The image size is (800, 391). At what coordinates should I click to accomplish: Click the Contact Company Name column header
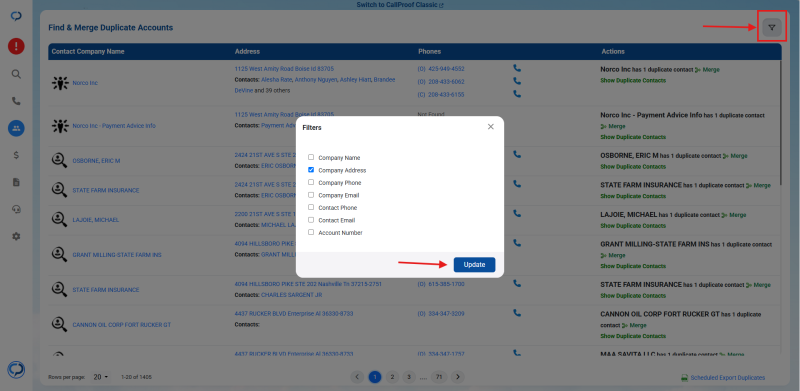click(x=88, y=52)
